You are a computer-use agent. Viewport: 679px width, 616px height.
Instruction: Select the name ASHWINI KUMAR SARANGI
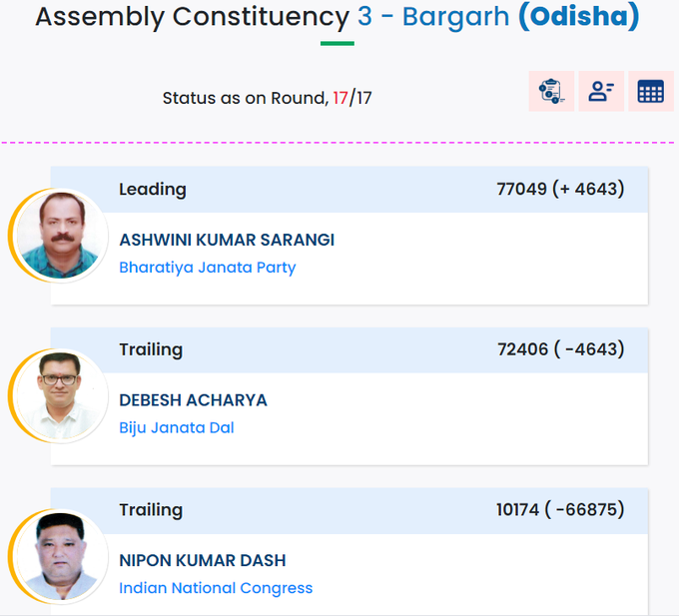227,240
